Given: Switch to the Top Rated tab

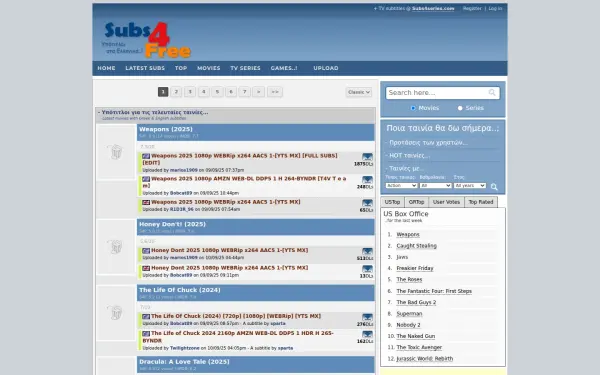Looking at the screenshot, I should pyautogui.click(x=481, y=202).
